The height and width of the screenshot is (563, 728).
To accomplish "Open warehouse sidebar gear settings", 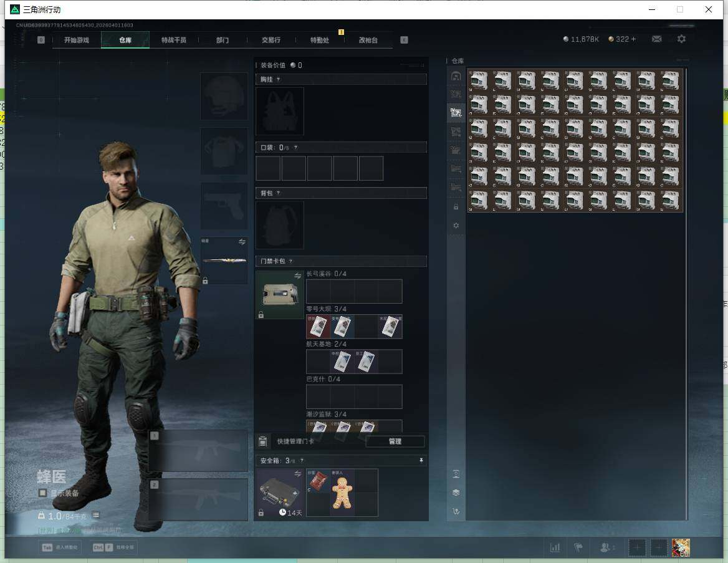I will pyautogui.click(x=456, y=225).
